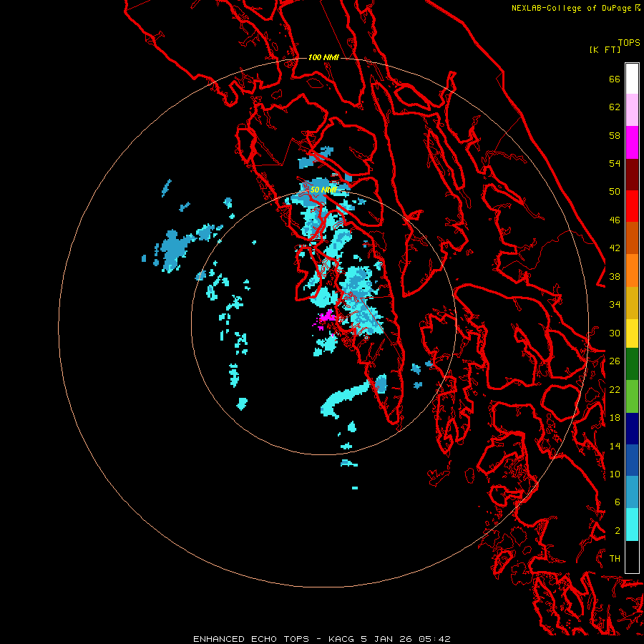644x644 pixels.
Task: Click the '46' legend value
Action: 615,220
